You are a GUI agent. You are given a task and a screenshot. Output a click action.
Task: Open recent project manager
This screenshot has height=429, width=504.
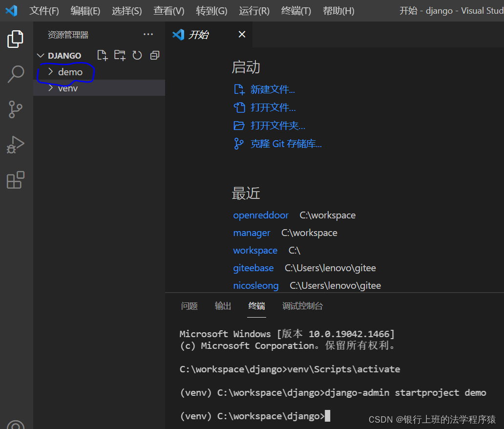pyautogui.click(x=252, y=233)
